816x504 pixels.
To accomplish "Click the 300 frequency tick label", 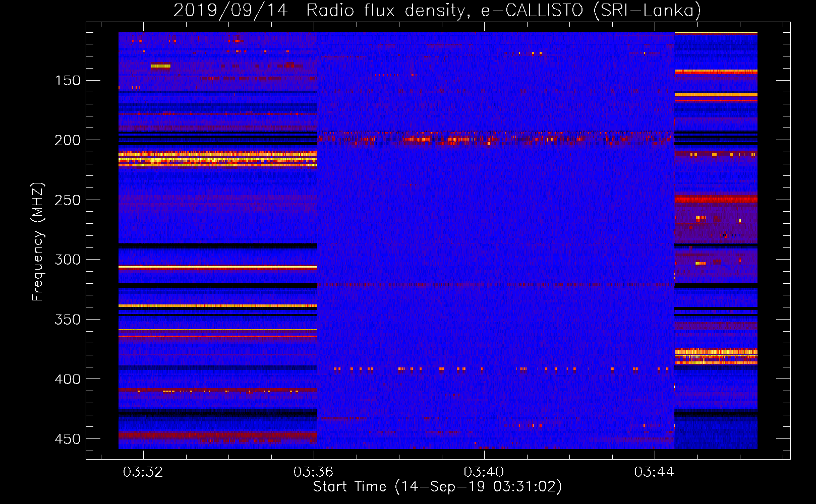I will 67,260.
